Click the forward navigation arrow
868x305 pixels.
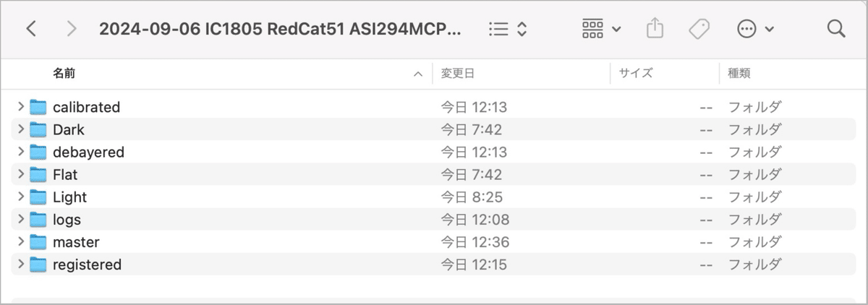(71, 29)
